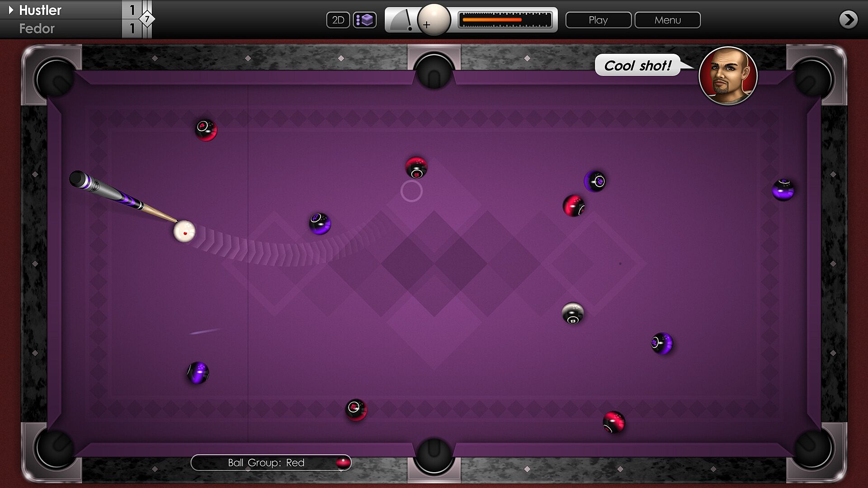Adjust the cue elevation angle gauge

[401, 20]
